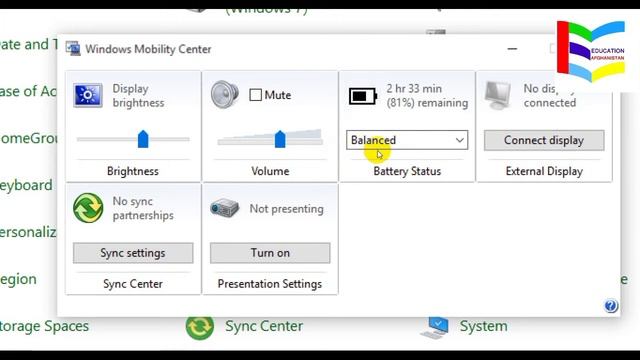Open Ease of Access item in Control Panel

point(28,91)
